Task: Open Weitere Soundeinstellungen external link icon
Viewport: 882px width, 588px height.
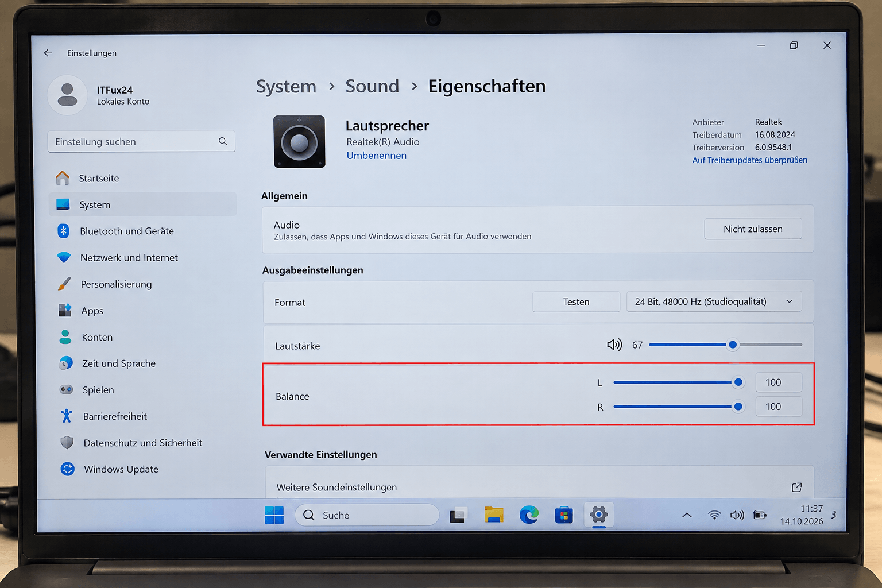Action: (x=796, y=487)
